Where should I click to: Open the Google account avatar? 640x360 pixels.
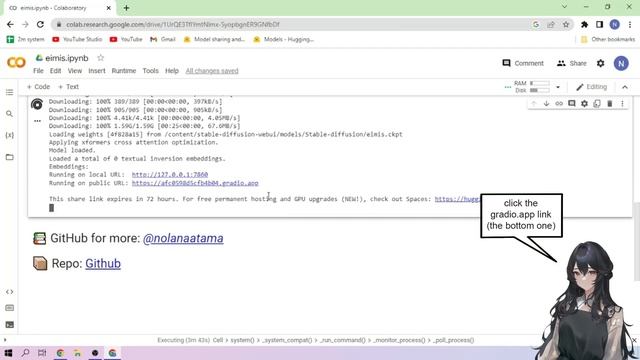coord(621,63)
